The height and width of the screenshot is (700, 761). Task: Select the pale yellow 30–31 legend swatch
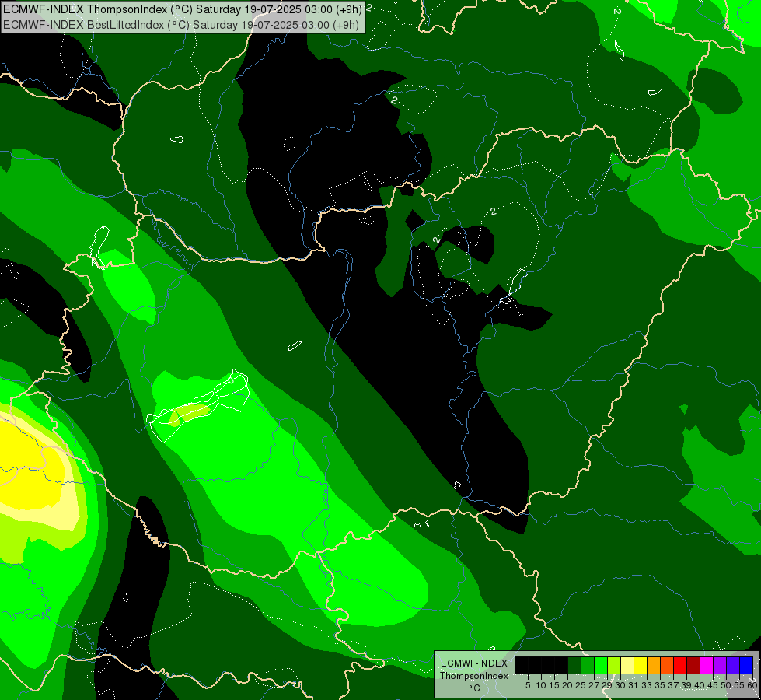click(x=627, y=665)
